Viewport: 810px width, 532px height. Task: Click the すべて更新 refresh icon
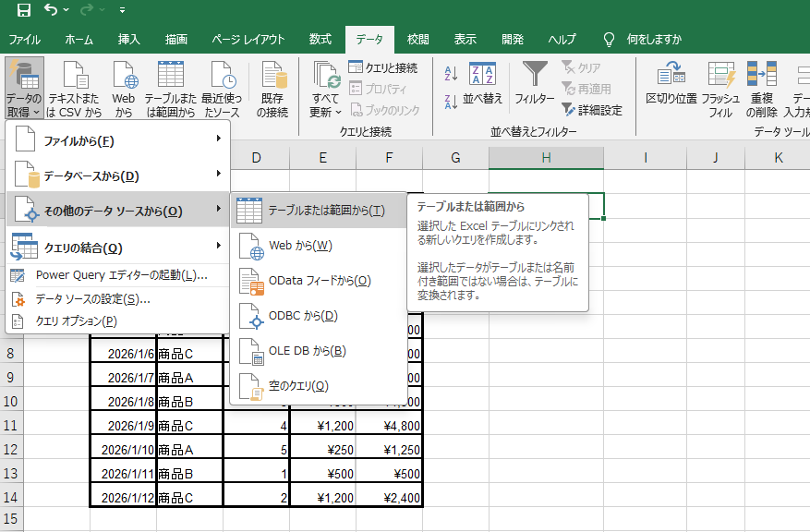[325, 75]
